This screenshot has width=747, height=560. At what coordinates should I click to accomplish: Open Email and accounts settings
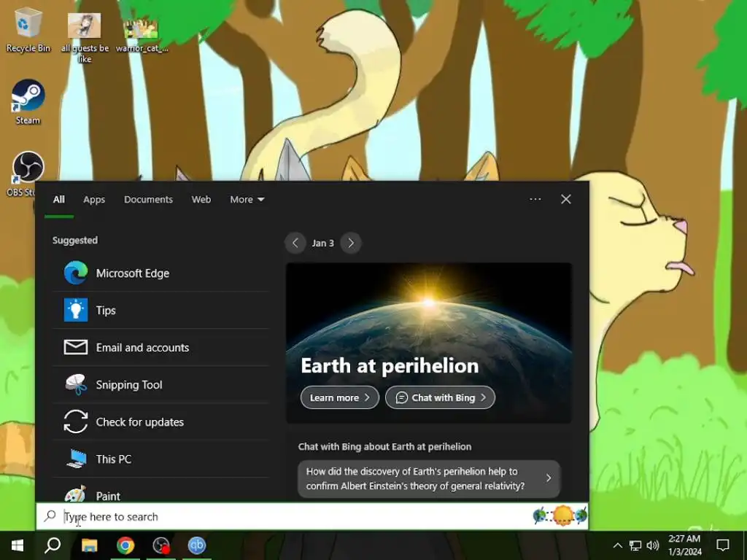pyautogui.click(x=161, y=348)
